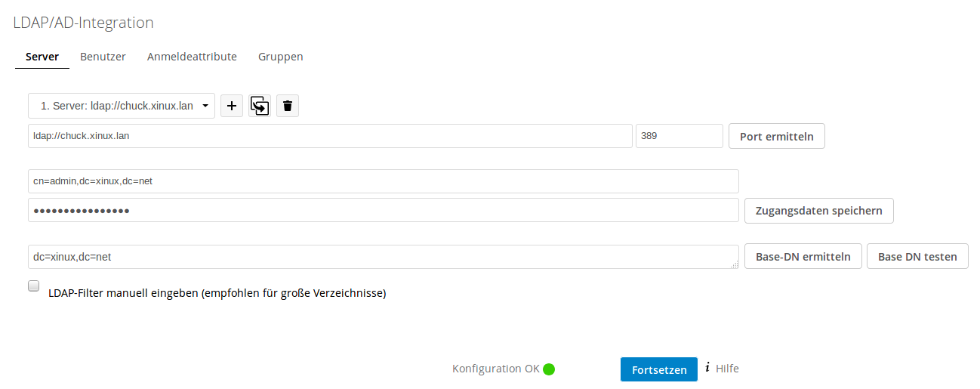The width and height of the screenshot is (980, 389).
Task: Add a new server configuration with plus icon
Action: 232,106
